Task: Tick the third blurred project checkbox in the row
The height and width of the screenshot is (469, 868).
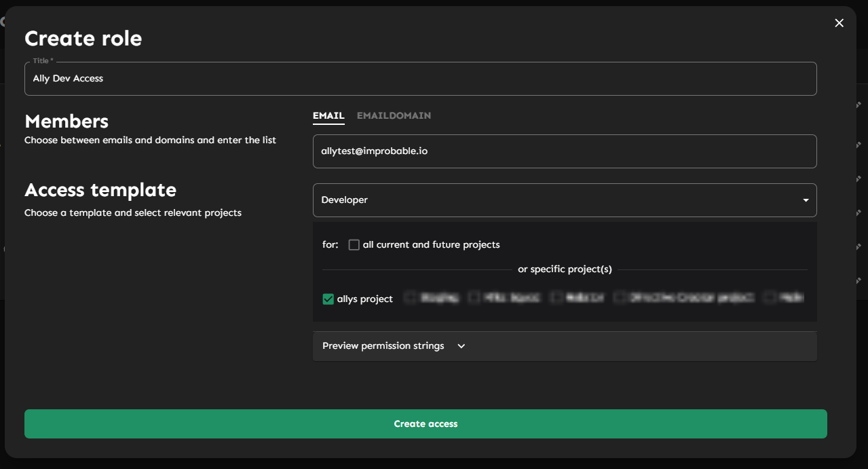Action: point(557,297)
